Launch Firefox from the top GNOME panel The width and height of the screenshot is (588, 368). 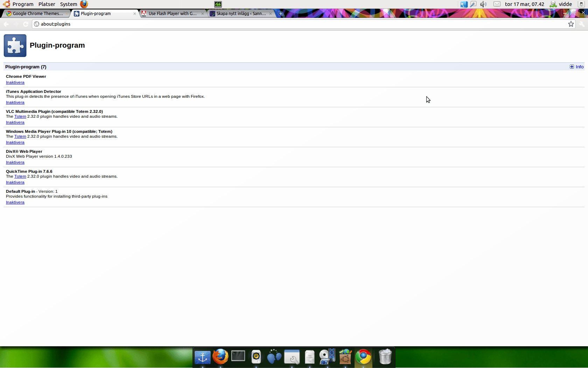click(84, 4)
